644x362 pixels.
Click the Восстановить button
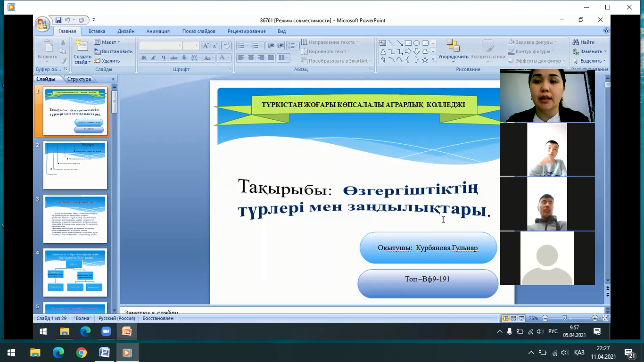[x=113, y=51]
